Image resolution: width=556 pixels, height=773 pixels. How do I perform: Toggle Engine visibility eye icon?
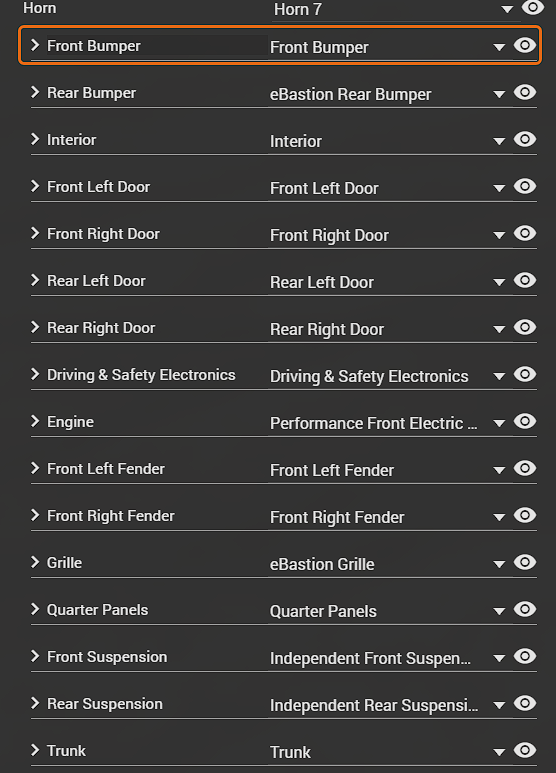point(524,421)
